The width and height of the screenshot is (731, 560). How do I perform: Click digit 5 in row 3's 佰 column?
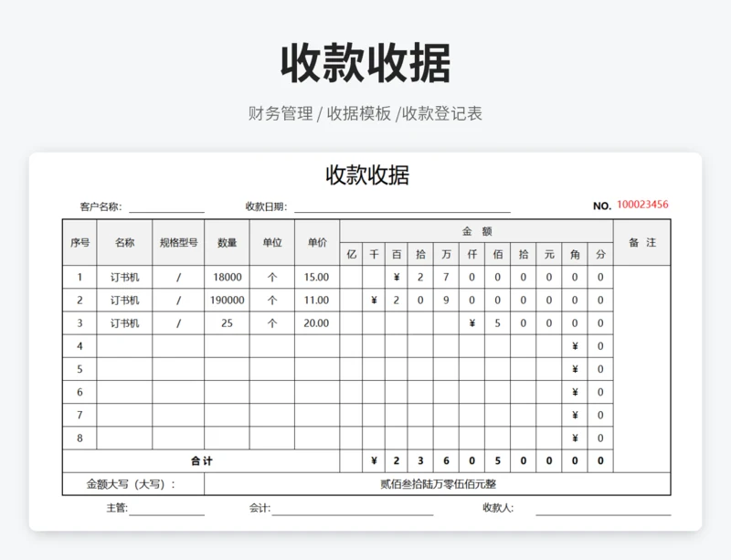pos(497,323)
